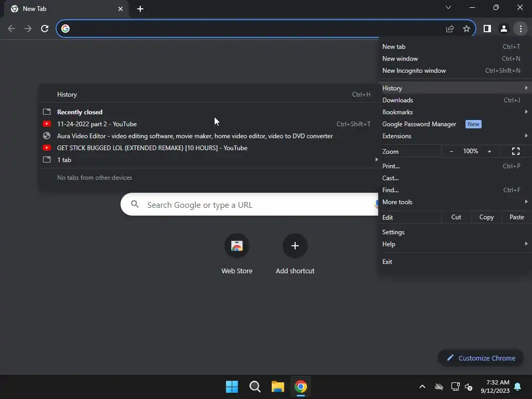
Task: Click the magnifier icon in Google search box
Action: [x=135, y=204]
